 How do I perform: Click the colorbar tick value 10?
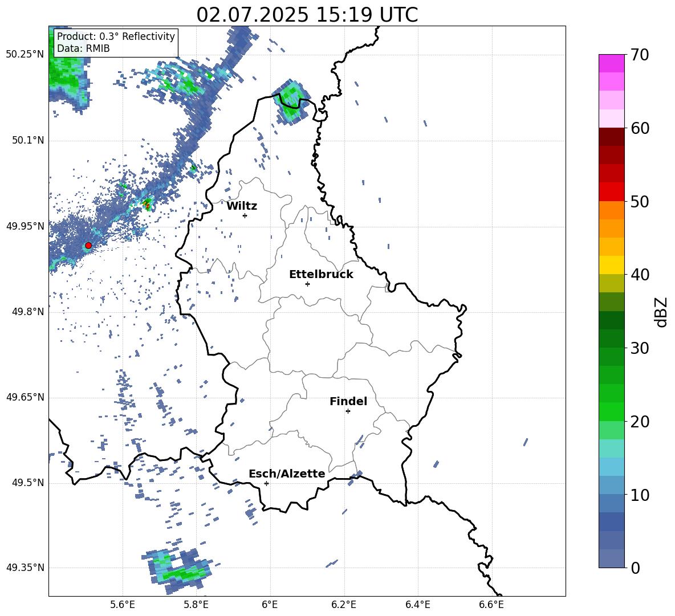click(640, 495)
